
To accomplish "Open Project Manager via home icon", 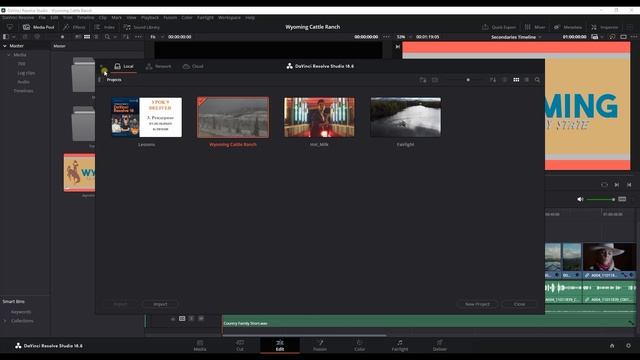I will (x=612, y=346).
